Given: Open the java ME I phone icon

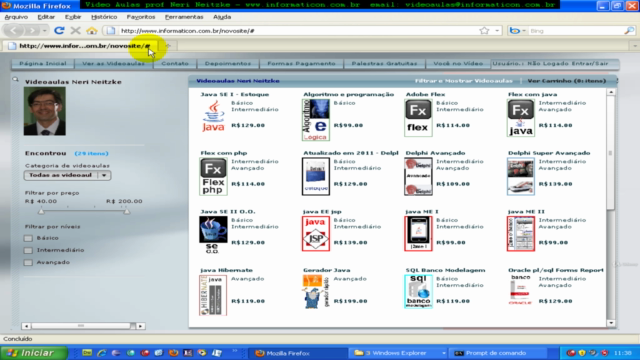Looking at the screenshot, I should click(x=418, y=233).
